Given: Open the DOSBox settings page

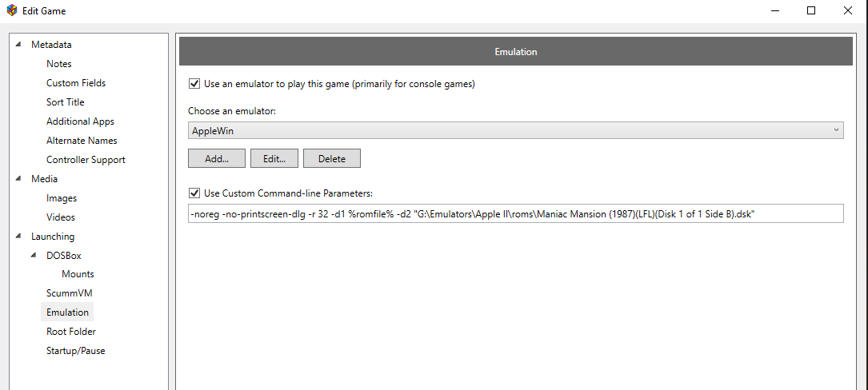Looking at the screenshot, I should [x=64, y=256].
